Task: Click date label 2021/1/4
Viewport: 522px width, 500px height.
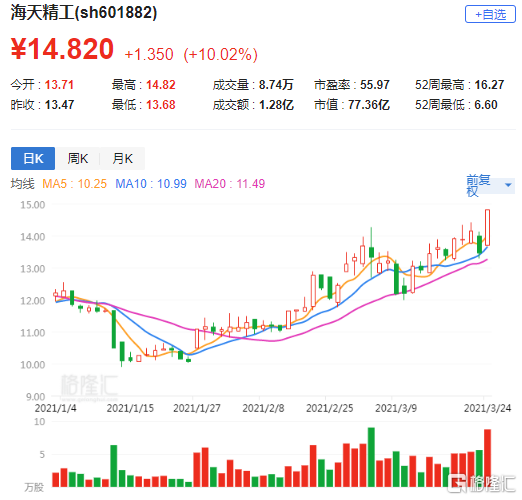Action: point(55,408)
